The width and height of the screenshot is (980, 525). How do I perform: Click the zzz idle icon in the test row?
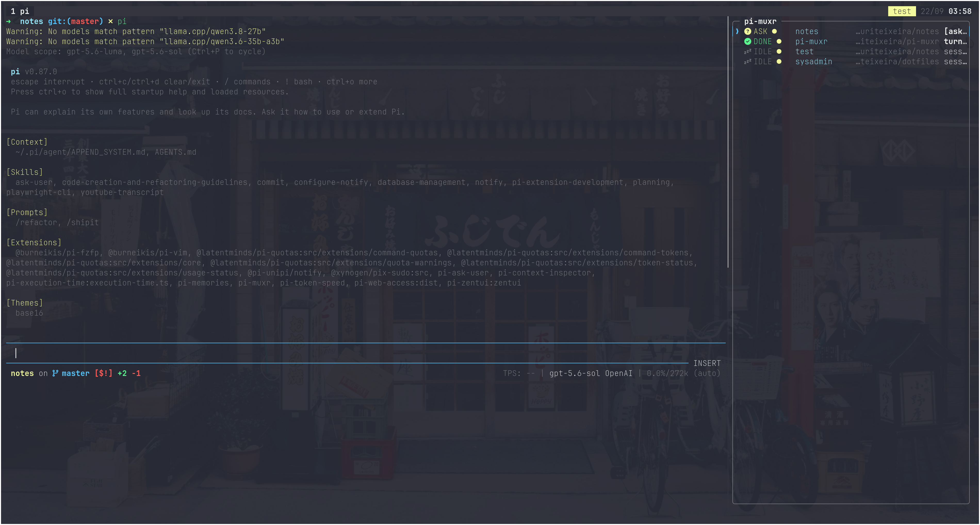click(x=747, y=51)
